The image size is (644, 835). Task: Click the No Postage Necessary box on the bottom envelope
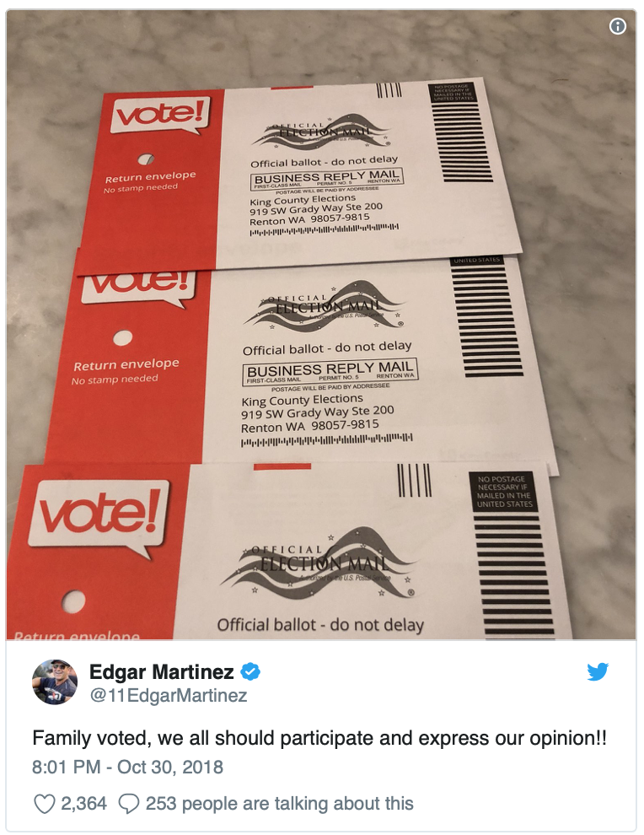tap(504, 492)
